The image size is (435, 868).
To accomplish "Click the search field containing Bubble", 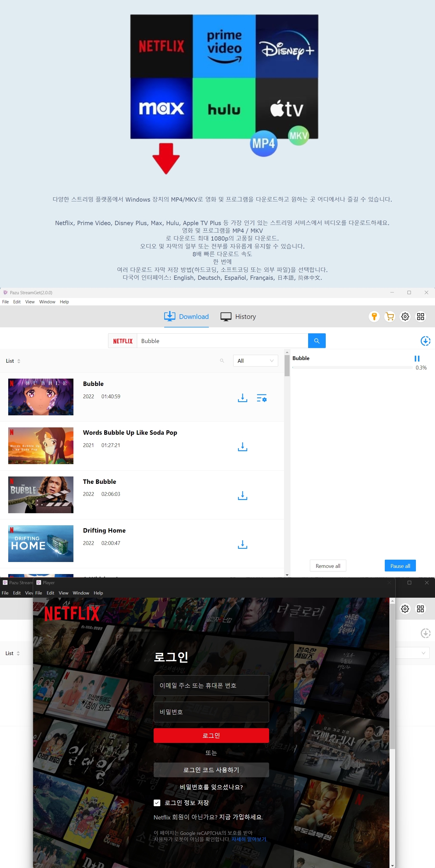I will tap(222, 341).
